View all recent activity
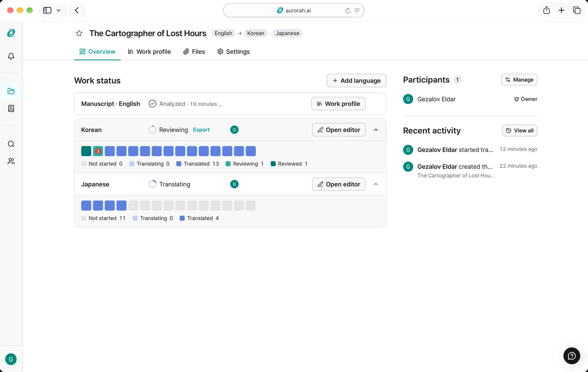 [x=519, y=131]
